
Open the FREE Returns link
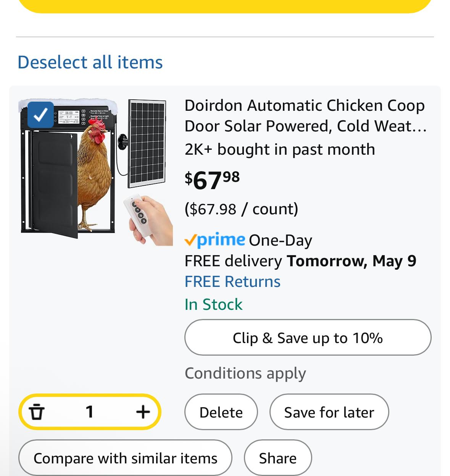(232, 282)
